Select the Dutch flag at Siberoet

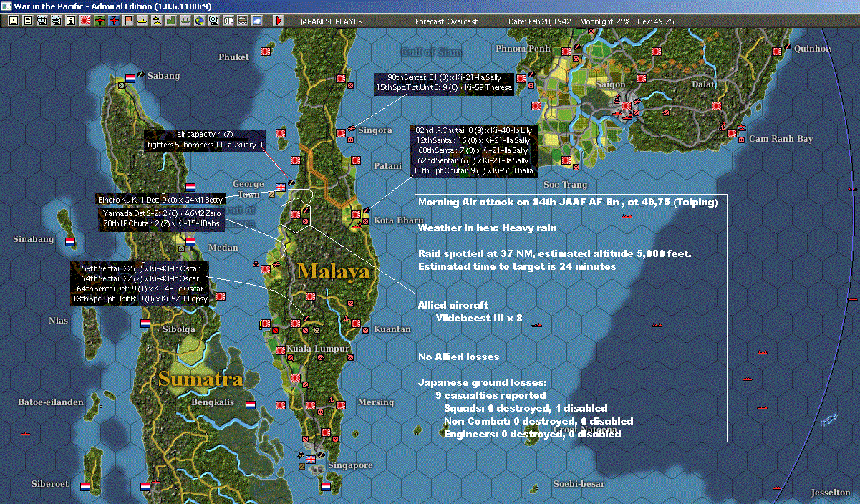(85, 486)
